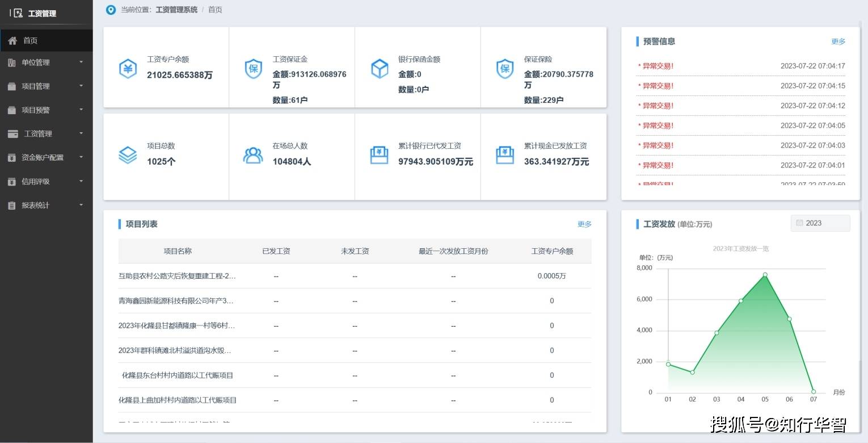Click 工资管理系统 breadcrumb link
Image resolution: width=868 pixels, height=443 pixels.
176,10
